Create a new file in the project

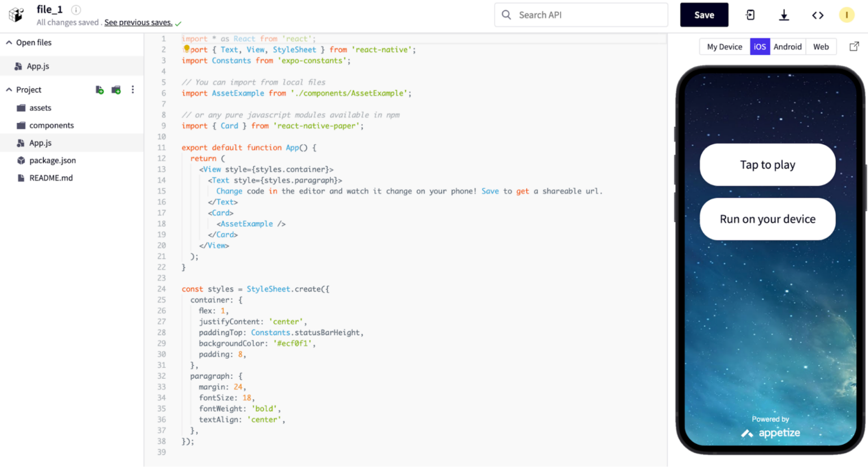click(99, 89)
